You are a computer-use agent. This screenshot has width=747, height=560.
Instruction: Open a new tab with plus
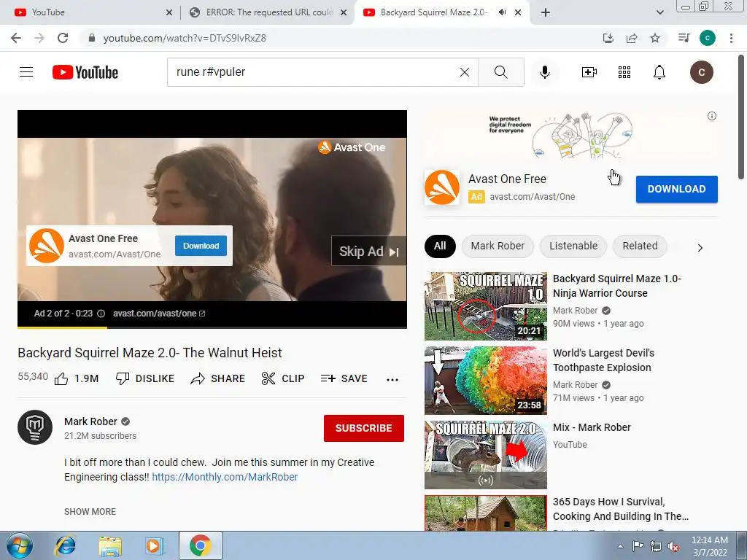[x=546, y=12]
